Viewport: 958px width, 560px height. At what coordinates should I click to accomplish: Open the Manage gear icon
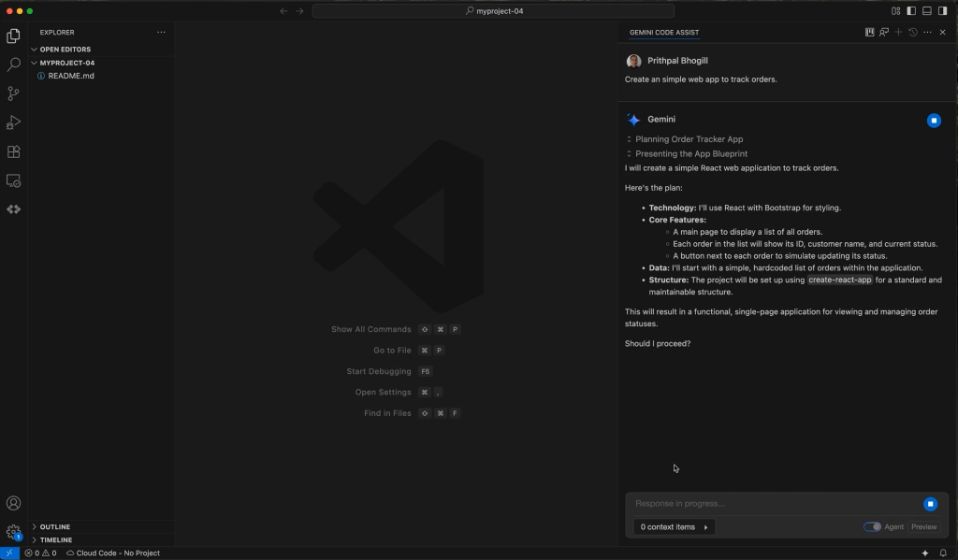(x=13, y=532)
